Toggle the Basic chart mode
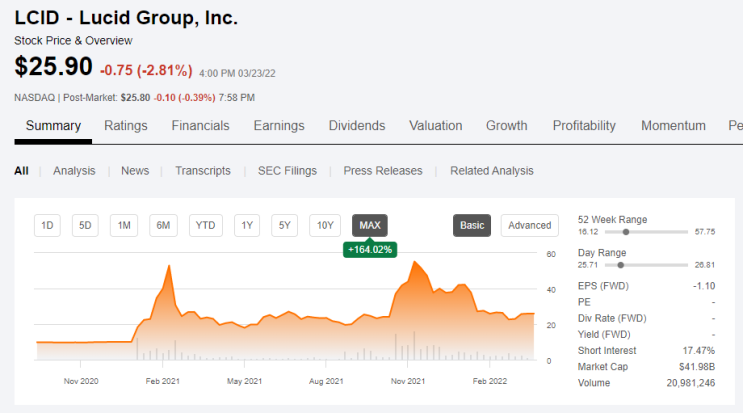Screen dimensions: 743x413 coord(472,225)
